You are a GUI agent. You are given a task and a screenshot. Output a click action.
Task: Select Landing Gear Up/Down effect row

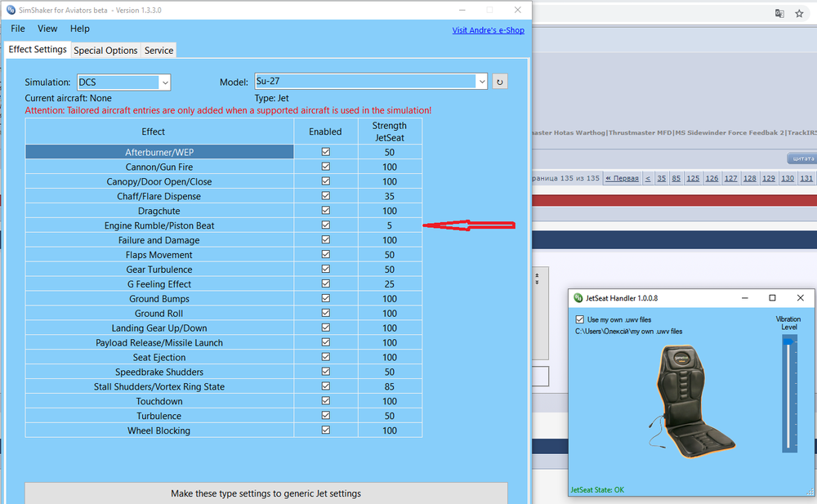click(159, 328)
